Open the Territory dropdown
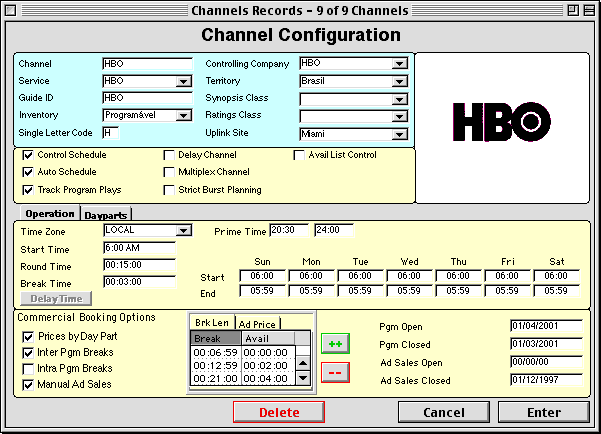 (399, 81)
